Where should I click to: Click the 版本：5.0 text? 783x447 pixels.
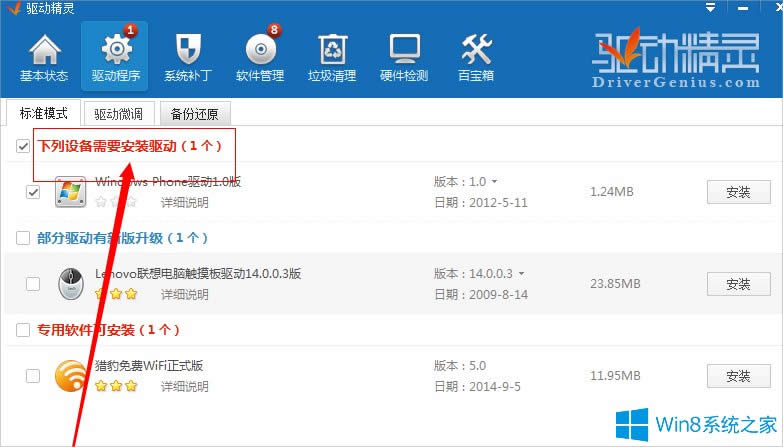(x=460, y=366)
